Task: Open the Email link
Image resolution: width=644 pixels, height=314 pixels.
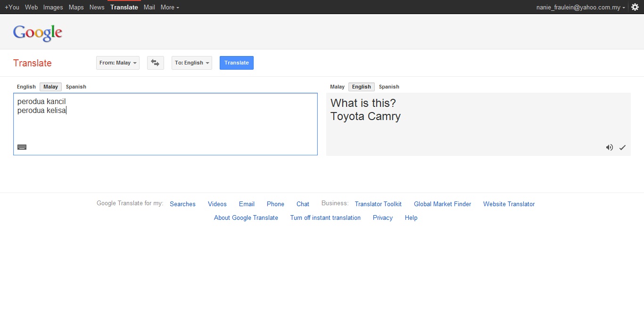Action: [247, 204]
